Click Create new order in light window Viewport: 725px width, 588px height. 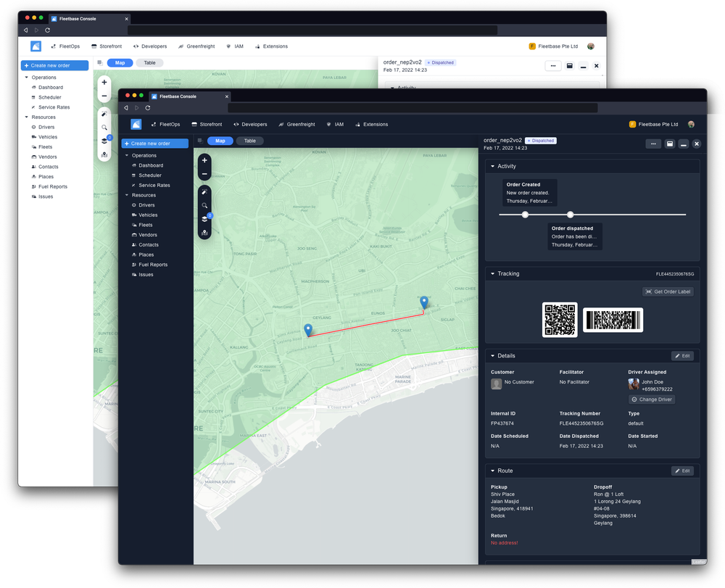(x=54, y=66)
